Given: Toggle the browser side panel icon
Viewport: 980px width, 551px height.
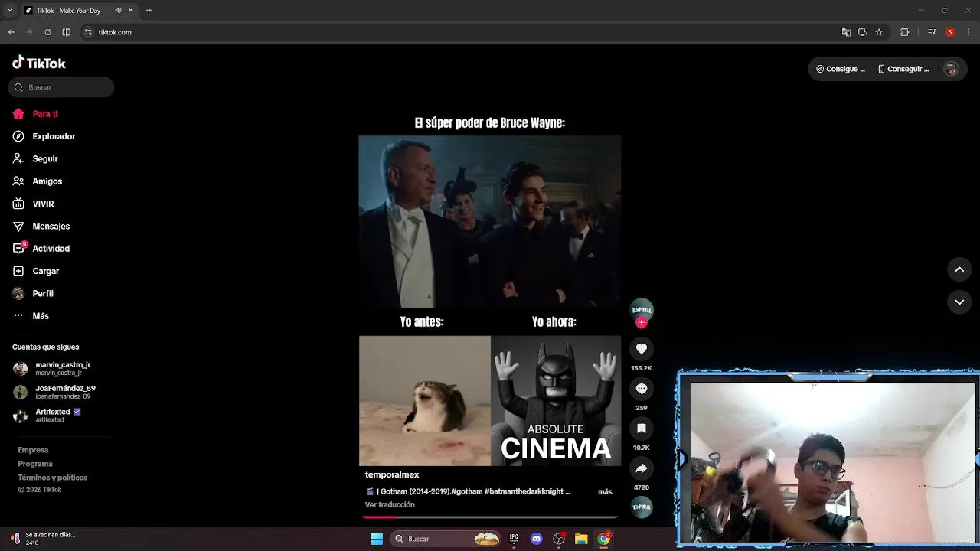Looking at the screenshot, I should 66,32.
